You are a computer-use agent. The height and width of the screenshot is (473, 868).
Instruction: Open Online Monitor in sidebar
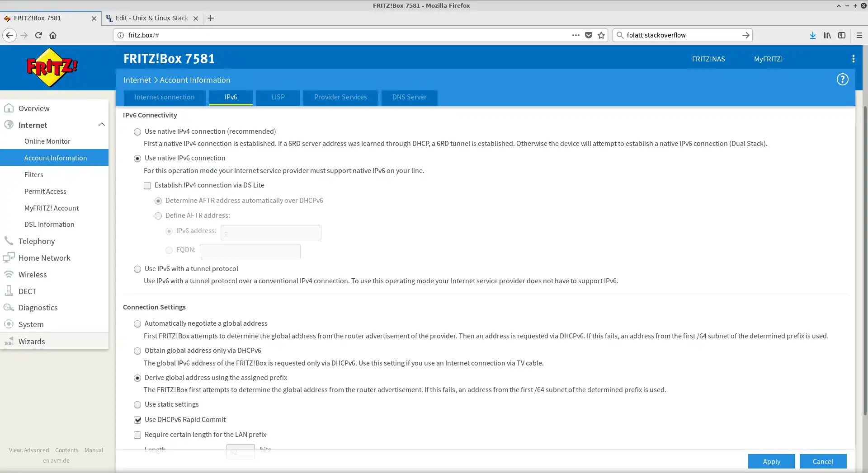point(47,141)
